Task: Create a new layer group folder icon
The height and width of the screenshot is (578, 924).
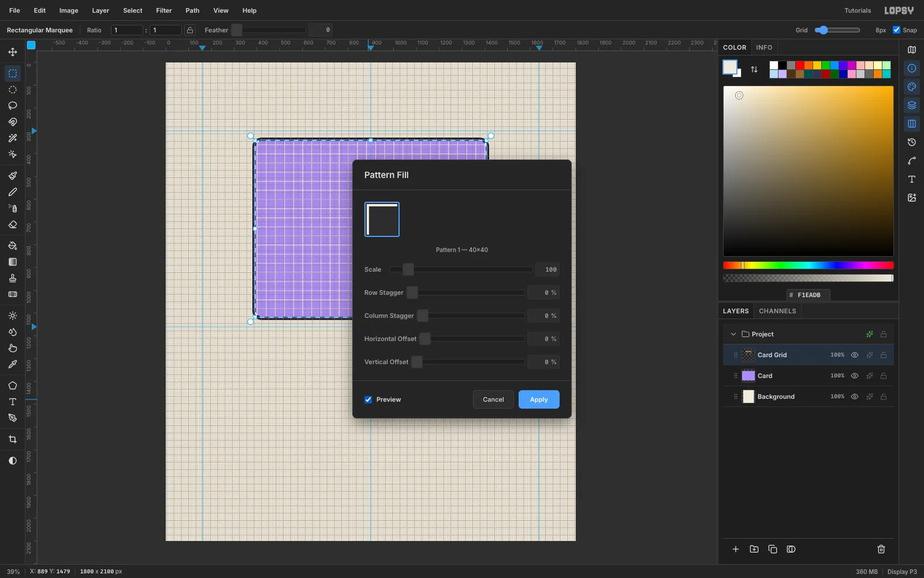Action: (754, 549)
